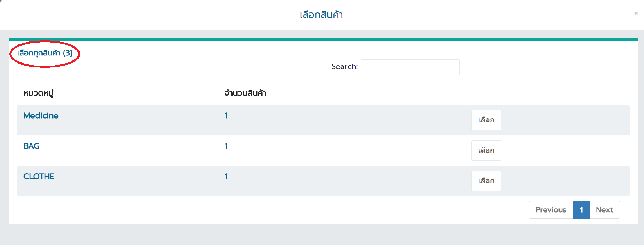Viewport: 644px width, 245px height.
Task: Select page 1 in pagination
Action: coord(581,210)
